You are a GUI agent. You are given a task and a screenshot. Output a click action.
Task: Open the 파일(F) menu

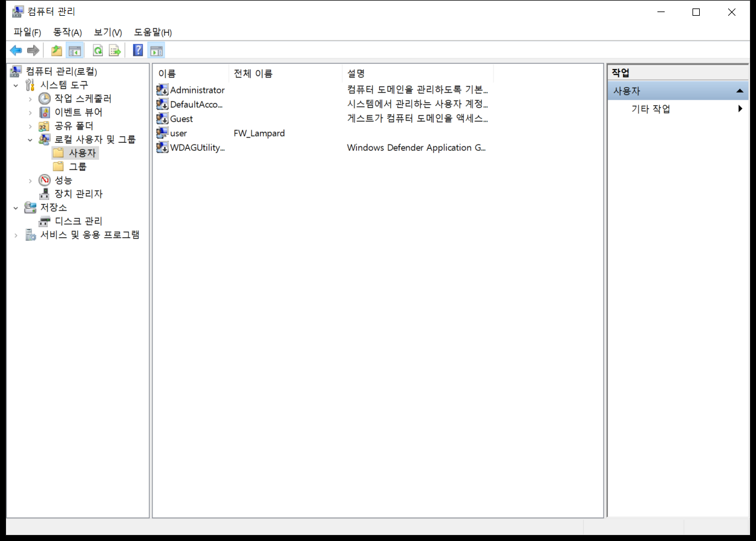pos(27,32)
